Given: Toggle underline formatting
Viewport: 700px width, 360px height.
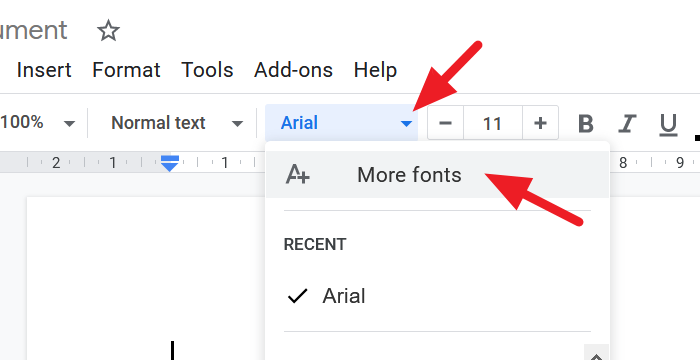Looking at the screenshot, I should (668, 124).
